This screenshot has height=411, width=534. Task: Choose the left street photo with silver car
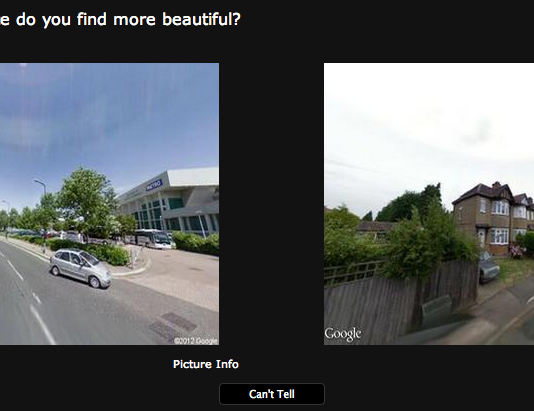pos(109,204)
